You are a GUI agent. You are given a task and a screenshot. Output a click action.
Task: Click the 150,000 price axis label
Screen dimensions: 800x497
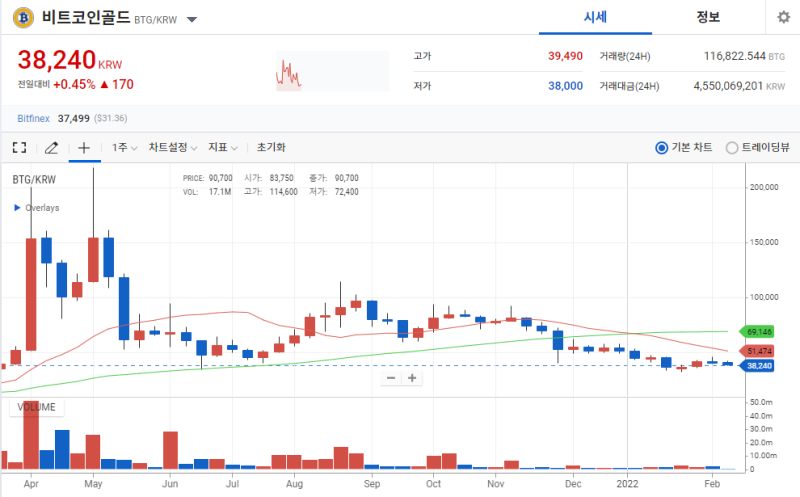764,242
